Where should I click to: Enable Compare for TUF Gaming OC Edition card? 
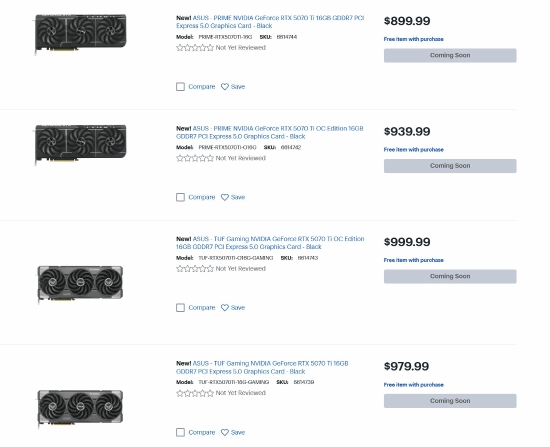point(180,308)
